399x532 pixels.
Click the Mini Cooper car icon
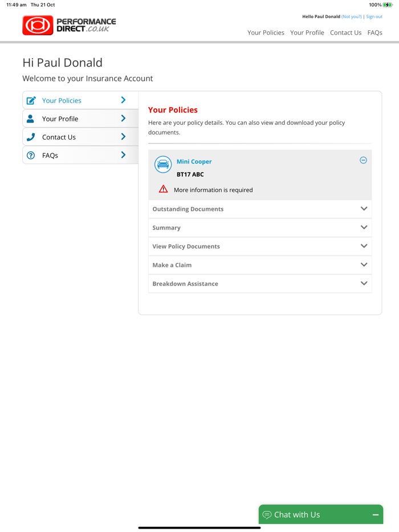pos(163,165)
